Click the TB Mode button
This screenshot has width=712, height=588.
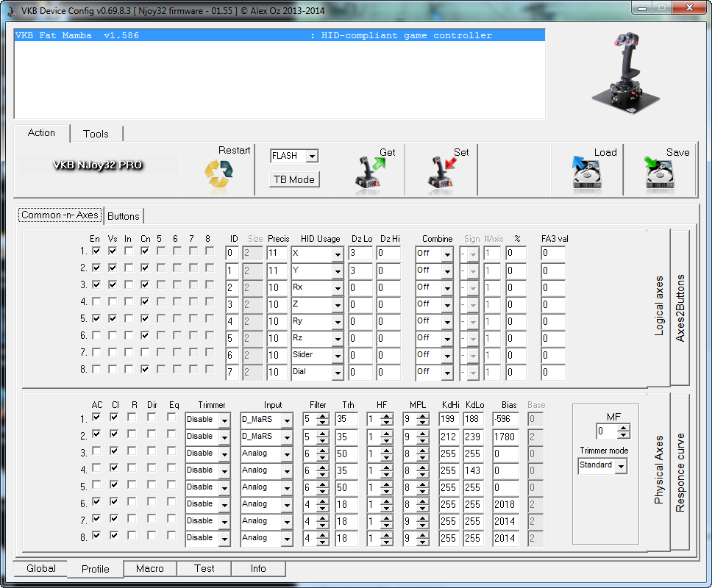(x=294, y=179)
